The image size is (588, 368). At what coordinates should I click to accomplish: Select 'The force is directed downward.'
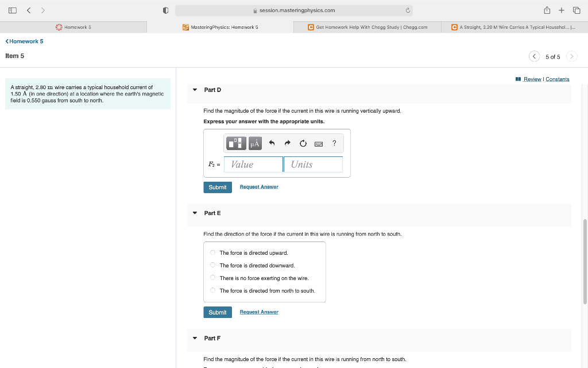[212, 265]
